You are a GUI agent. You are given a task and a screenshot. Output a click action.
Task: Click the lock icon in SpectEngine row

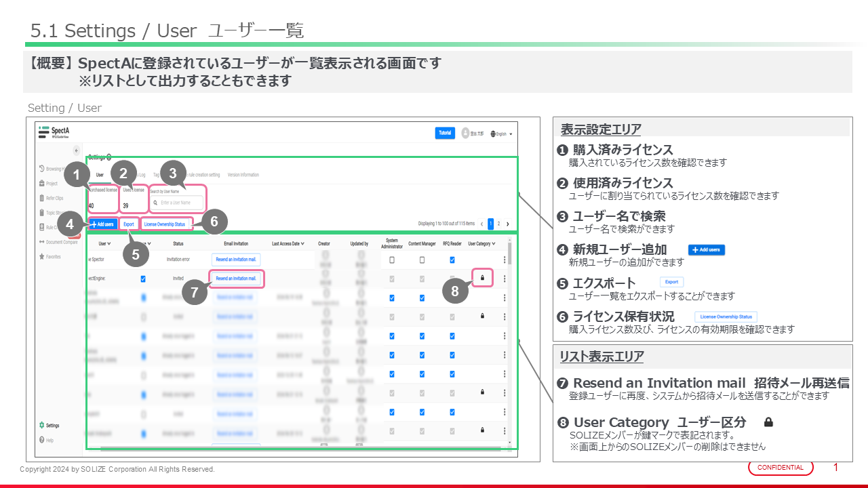pyautogui.click(x=482, y=278)
